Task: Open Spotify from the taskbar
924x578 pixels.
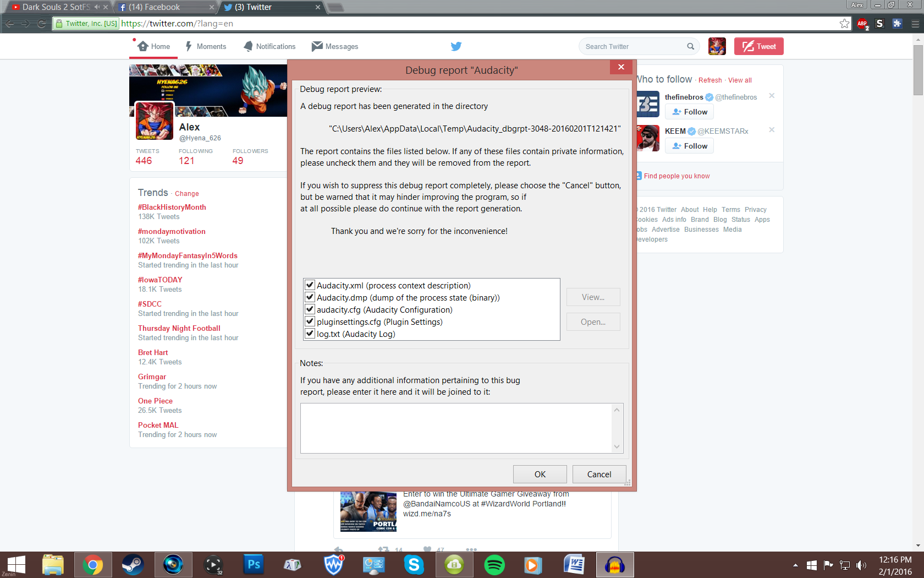Action: coord(494,565)
